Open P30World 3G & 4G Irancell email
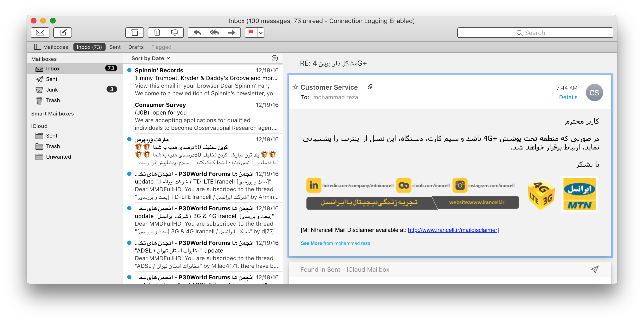 tap(203, 220)
